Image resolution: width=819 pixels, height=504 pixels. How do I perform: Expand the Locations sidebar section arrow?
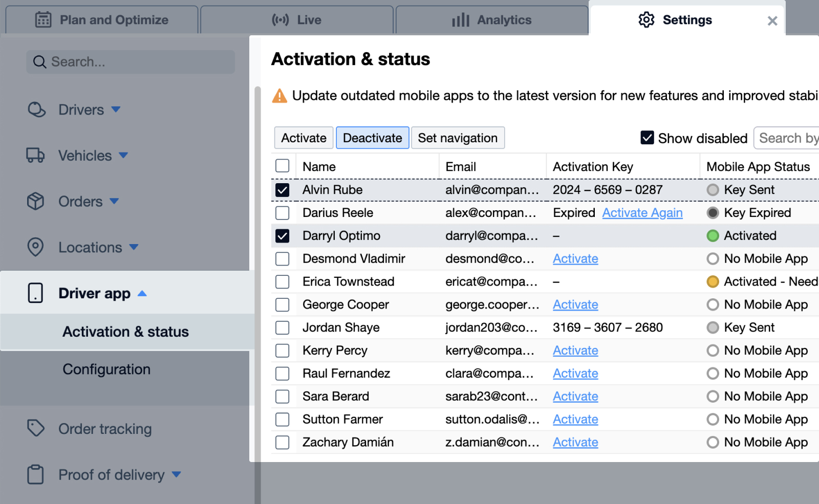[134, 247]
